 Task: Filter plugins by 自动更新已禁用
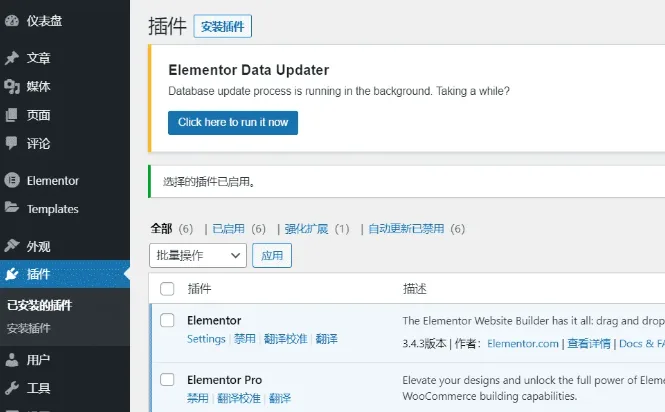pyautogui.click(x=406, y=229)
